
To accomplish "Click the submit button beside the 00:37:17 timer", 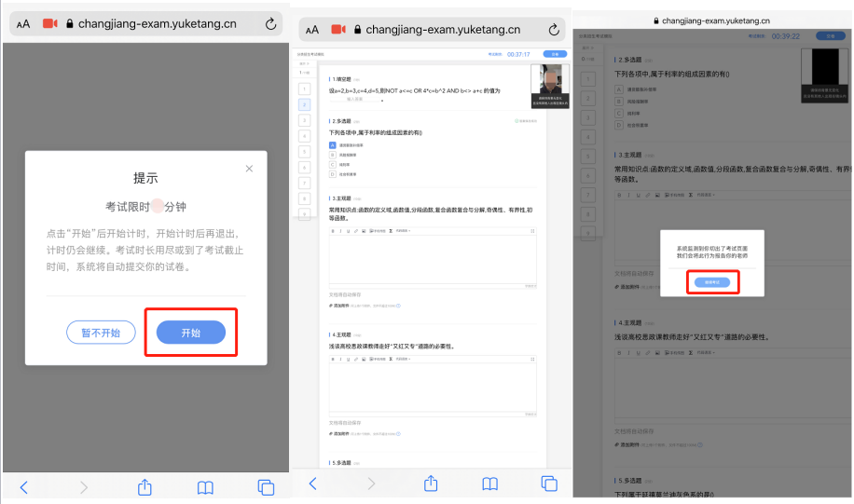I will pos(555,54).
